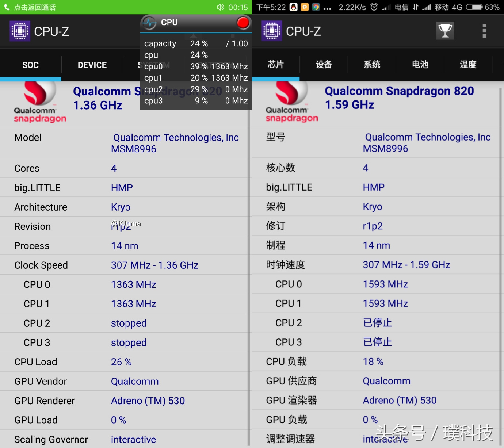The image size is (504, 448).
Task: Click the Cores row label
Action: click(x=27, y=168)
